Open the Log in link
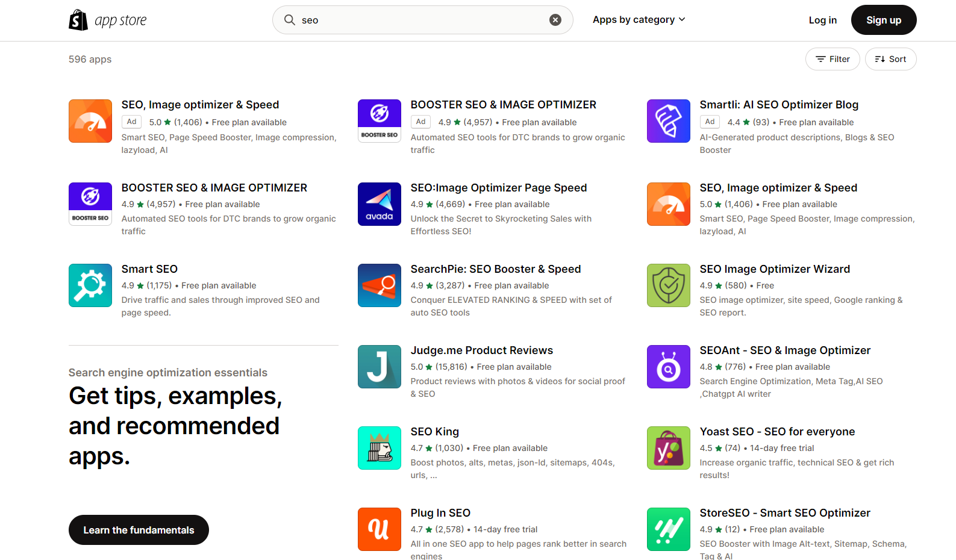The image size is (956, 560). pos(823,20)
